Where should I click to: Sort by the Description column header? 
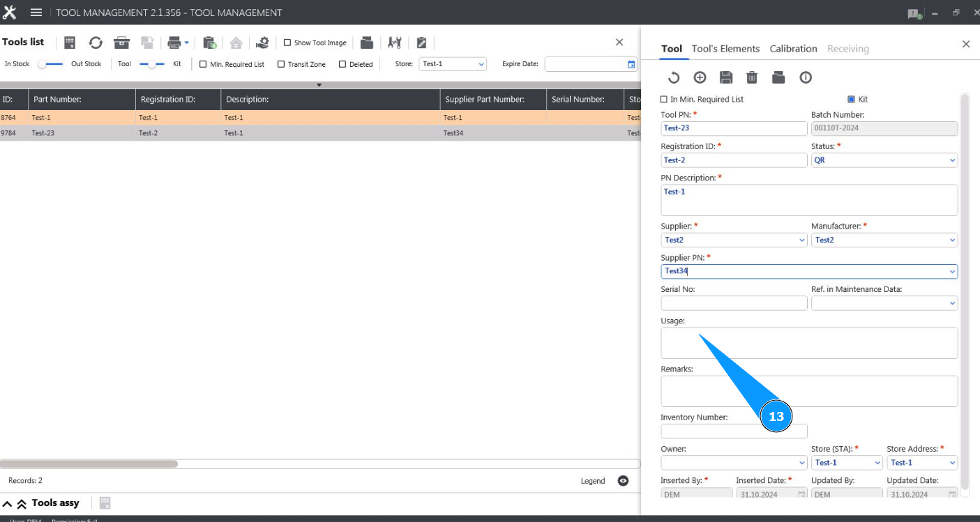[x=331, y=100]
